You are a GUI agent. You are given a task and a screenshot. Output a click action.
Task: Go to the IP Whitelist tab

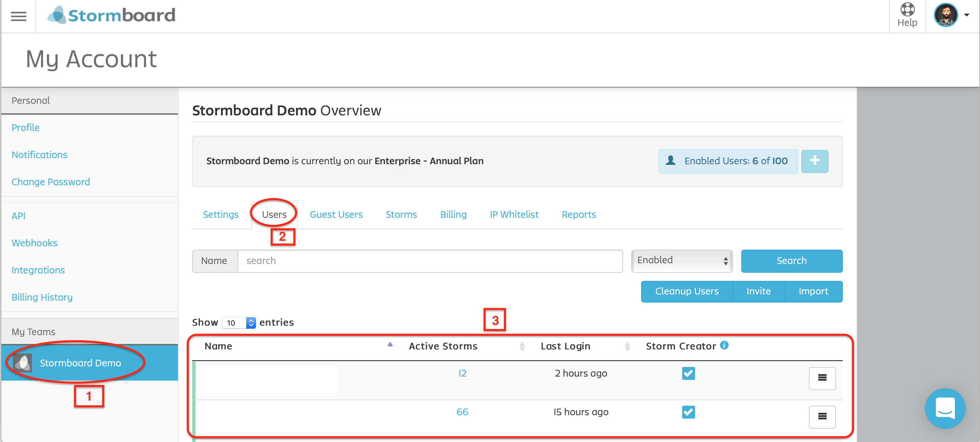tap(514, 214)
